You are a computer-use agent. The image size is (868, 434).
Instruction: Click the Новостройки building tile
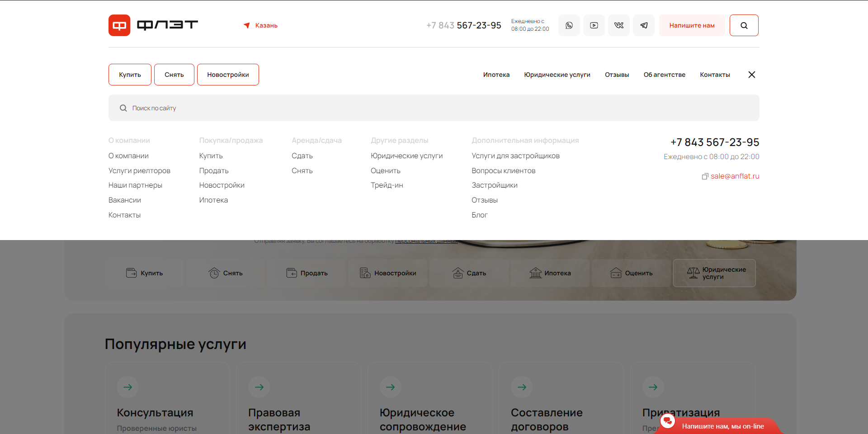click(388, 273)
